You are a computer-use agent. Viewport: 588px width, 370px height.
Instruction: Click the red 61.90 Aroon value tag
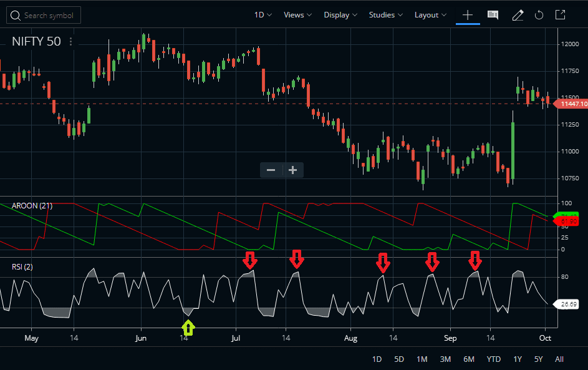click(x=567, y=222)
